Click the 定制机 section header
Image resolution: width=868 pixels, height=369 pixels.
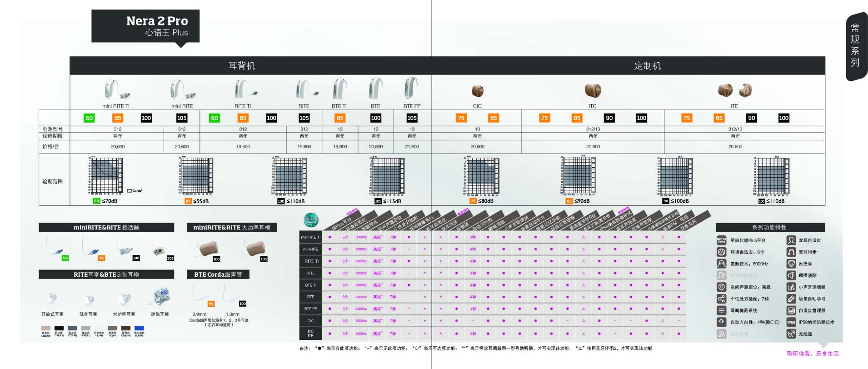point(648,65)
